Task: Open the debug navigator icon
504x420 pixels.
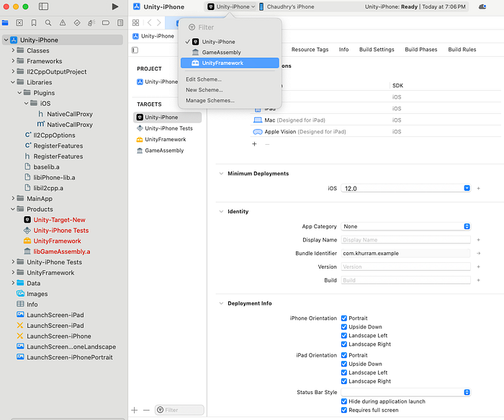Action: click(x=91, y=23)
